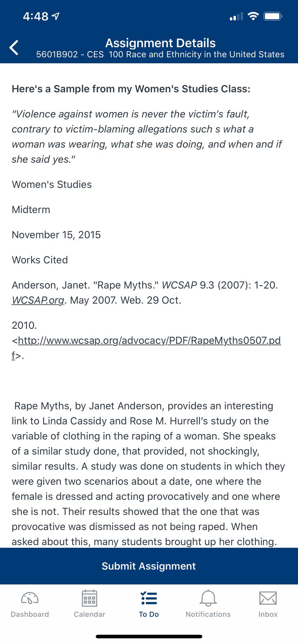
Task: Submit Assignment button
Action: coord(149,566)
